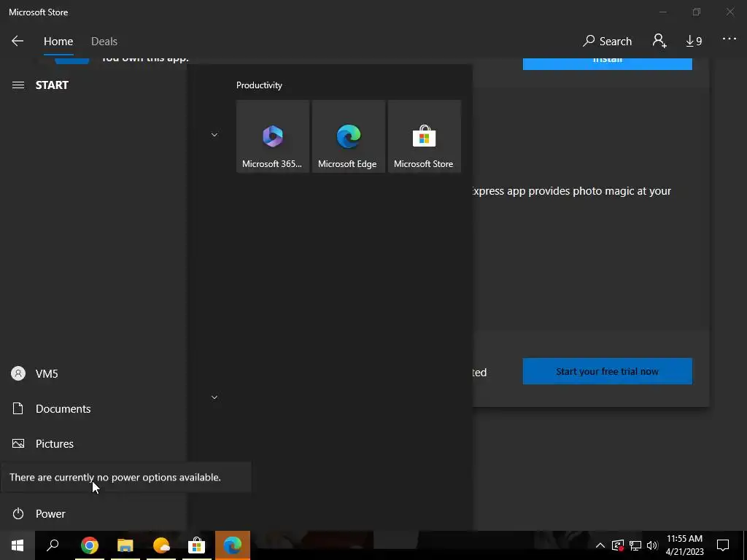
Task: Show hidden system tray icons
Action: tap(600, 545)
